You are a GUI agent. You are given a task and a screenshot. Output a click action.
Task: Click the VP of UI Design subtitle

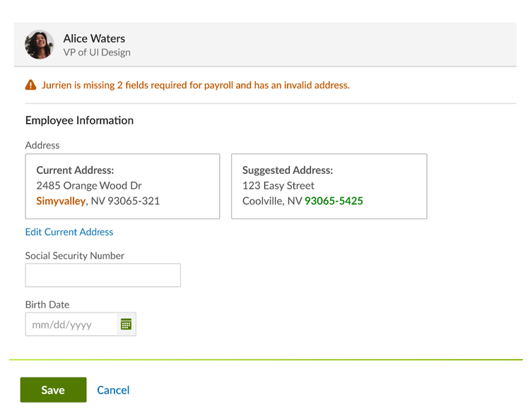(x=97, y=52)
